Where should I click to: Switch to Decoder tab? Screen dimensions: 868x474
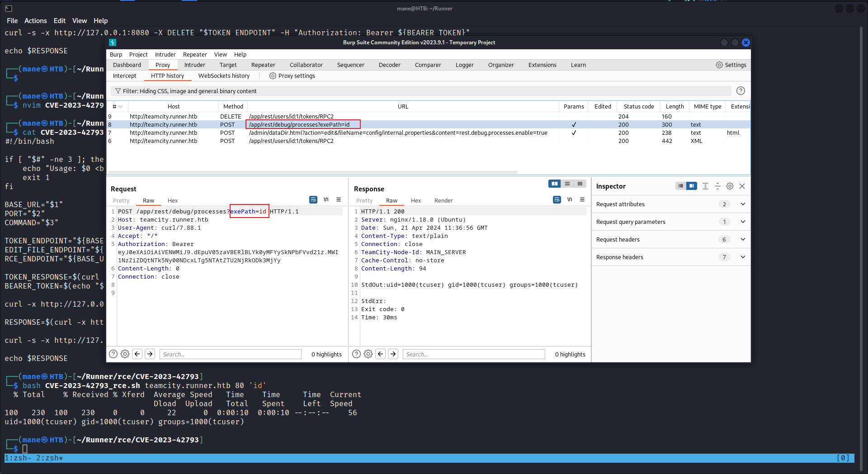pyautogui.click(x=390, y=65)
